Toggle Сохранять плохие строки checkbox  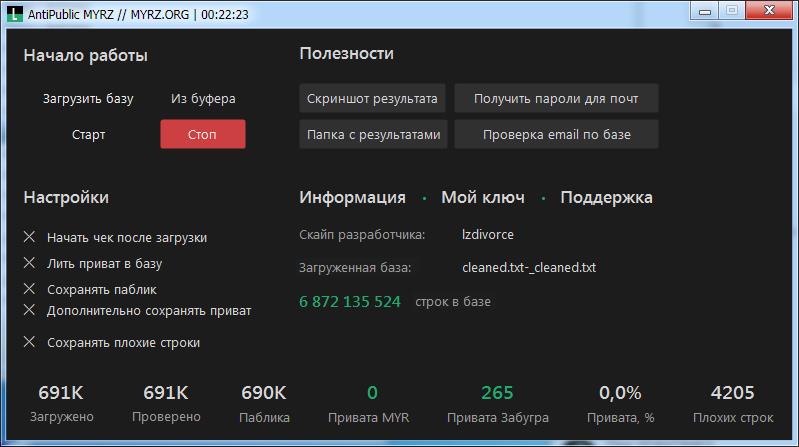coord(30,341)
